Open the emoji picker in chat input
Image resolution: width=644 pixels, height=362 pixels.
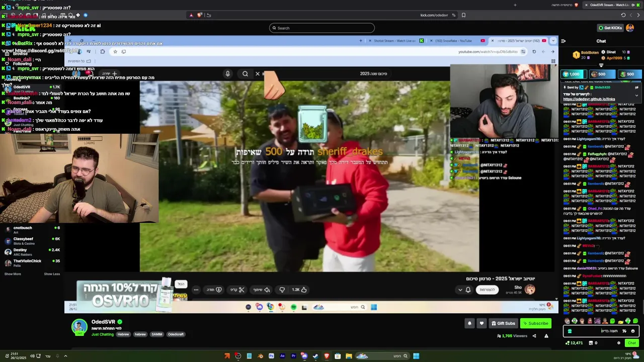point(633,331)
